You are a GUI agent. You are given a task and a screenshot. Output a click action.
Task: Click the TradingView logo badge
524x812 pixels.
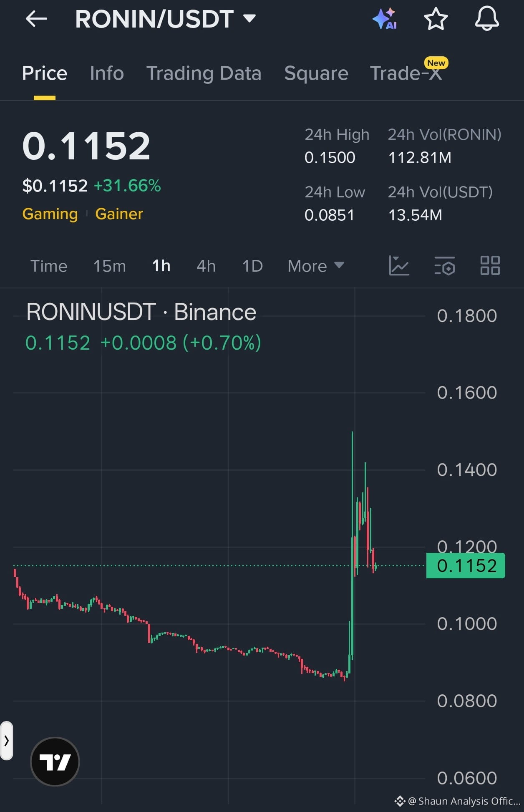click(55, 762)
